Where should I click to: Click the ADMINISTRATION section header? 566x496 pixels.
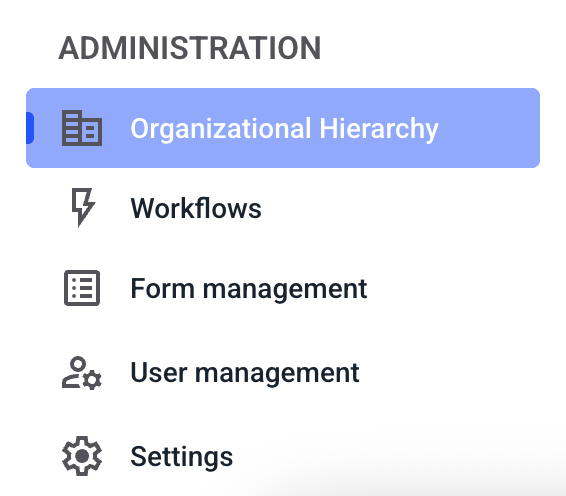pyautogui.click(x=190, y=48)
